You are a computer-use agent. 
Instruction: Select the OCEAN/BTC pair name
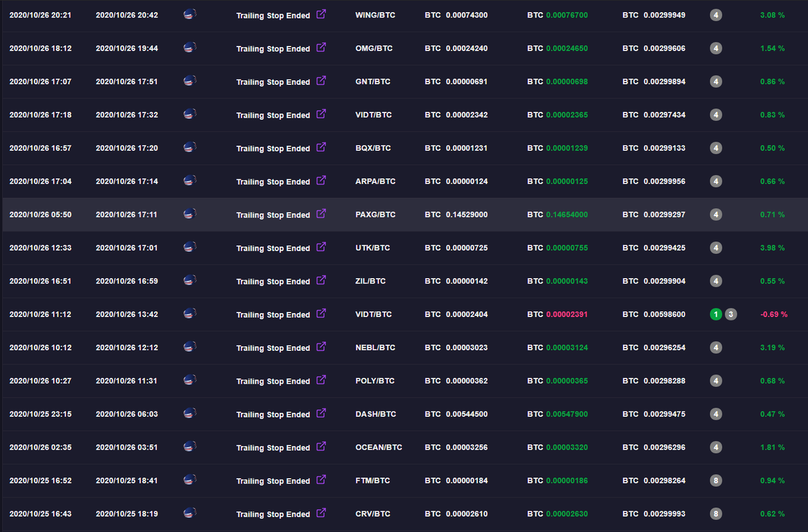tap(378, 447)
